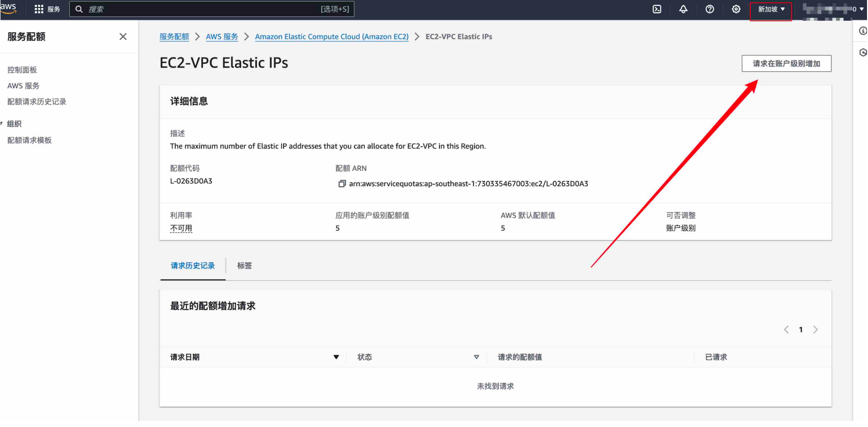Click the 不可用 utilization value
The width and height of the screenshot is (868, 427).
point(181,228)
